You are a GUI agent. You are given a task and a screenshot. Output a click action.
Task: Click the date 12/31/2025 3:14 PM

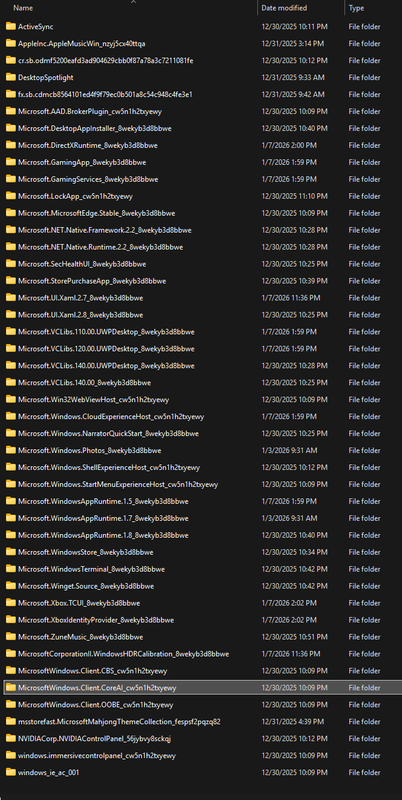click(x=292, y=43)
